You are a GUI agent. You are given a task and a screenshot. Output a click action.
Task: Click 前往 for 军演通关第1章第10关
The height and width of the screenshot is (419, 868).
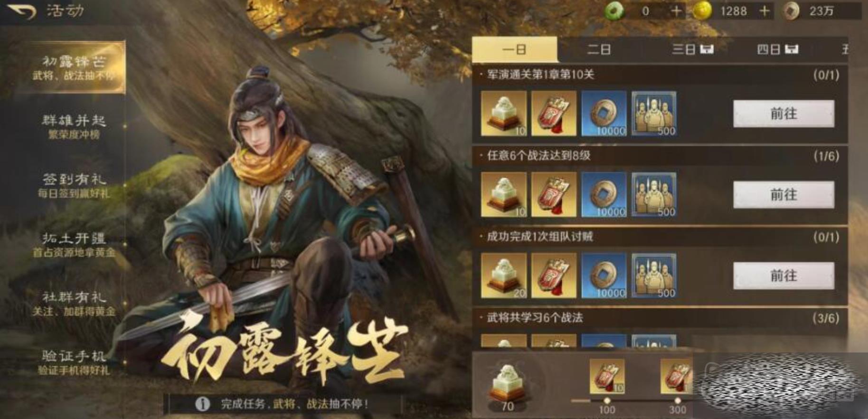tap(783, 114)
